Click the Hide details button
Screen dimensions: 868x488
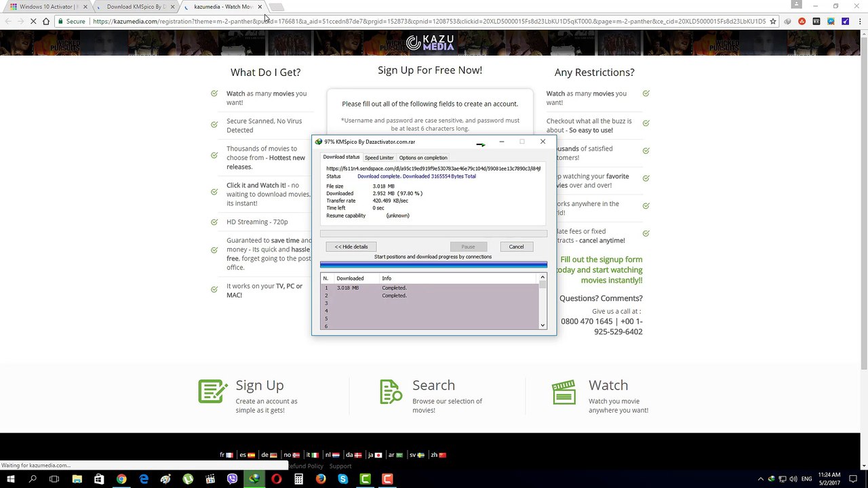click(x=351, y=247)
